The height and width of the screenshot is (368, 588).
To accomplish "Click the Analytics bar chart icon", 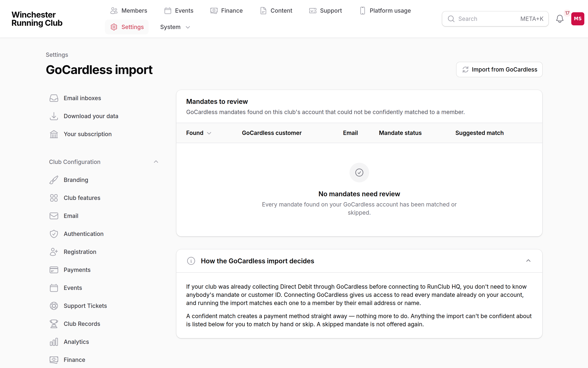I will (x=54, y=342).
